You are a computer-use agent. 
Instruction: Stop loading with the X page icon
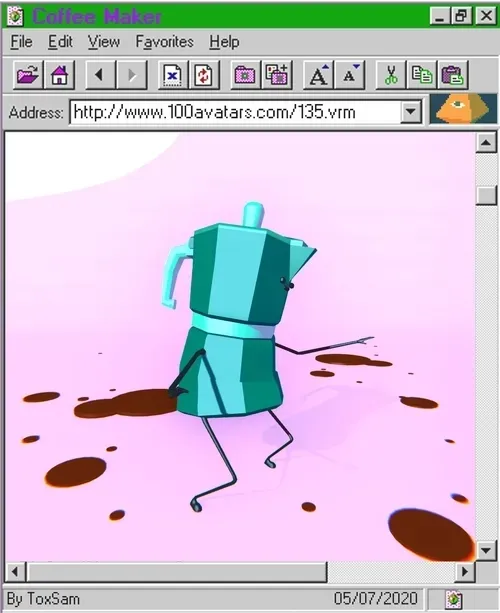[x=173, y=75]
